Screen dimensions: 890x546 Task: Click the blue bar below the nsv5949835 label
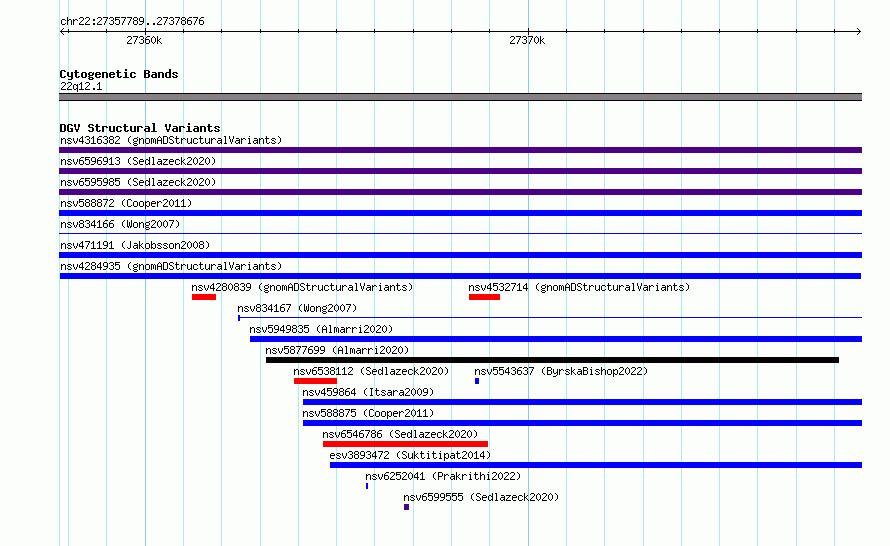(556, 339)
